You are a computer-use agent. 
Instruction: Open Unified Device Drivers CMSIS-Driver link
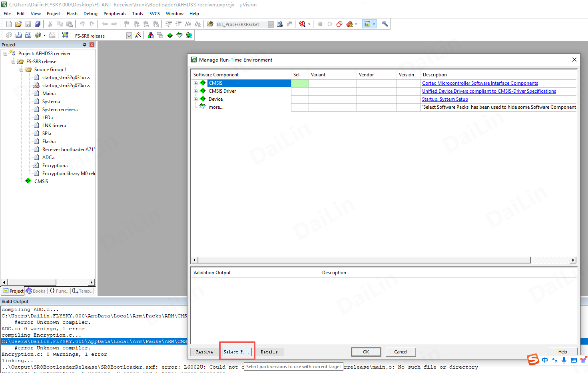[489, 91]
